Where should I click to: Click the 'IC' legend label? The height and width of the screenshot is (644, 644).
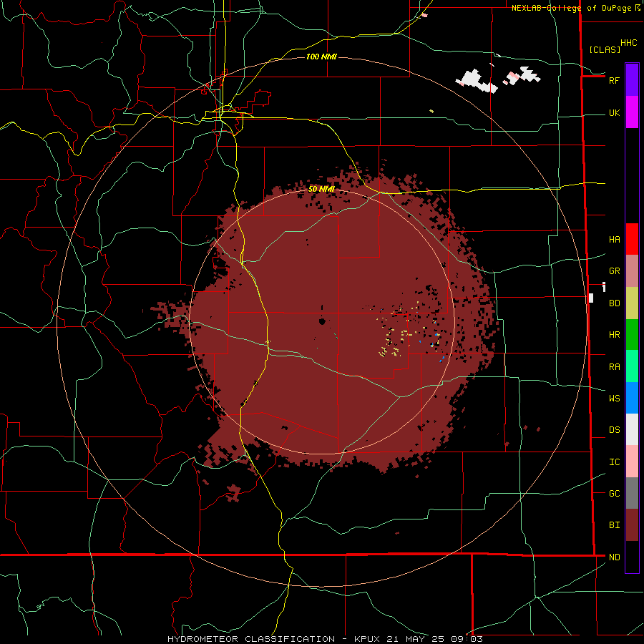click(x=614, y=462)
